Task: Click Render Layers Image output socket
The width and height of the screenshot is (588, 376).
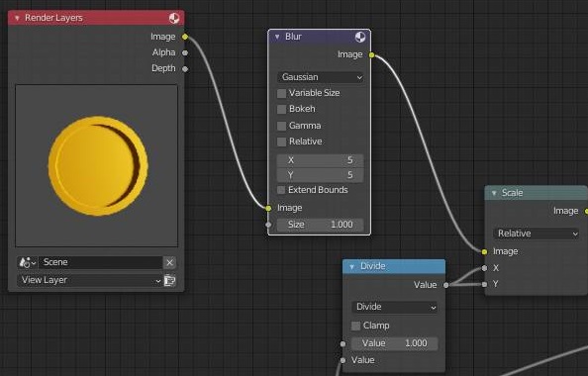Action: (185, 37)
